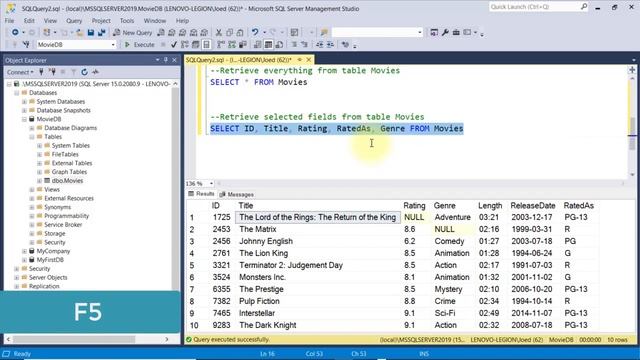This screenshot has height=360, width=640.
Task: Click the Parse checkmark icon
Action: (174, 44)
